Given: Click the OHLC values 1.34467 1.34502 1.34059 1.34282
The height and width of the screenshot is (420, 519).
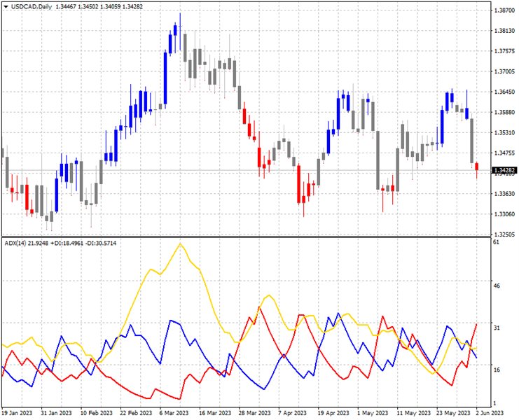Looking at the screenshot, I should coord(99,6).
